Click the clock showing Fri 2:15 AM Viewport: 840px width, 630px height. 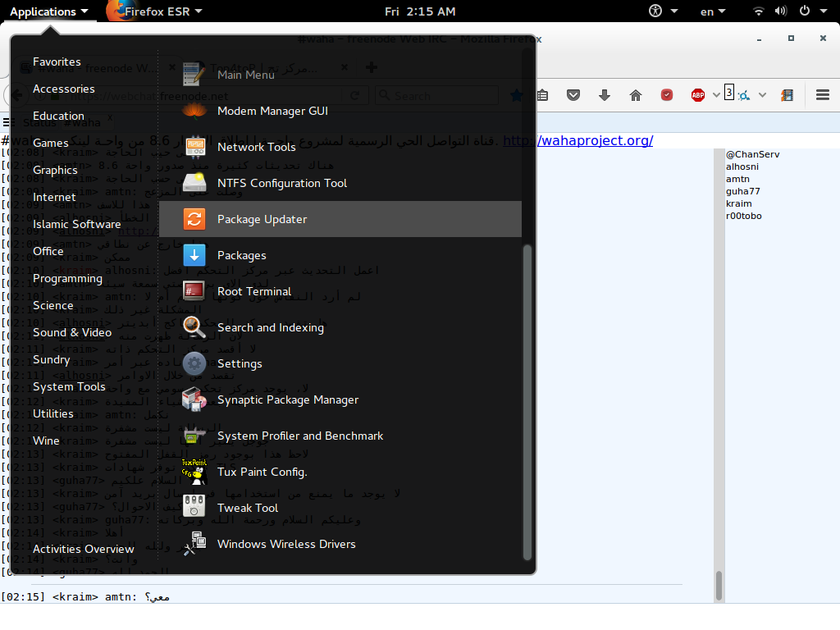419,11
